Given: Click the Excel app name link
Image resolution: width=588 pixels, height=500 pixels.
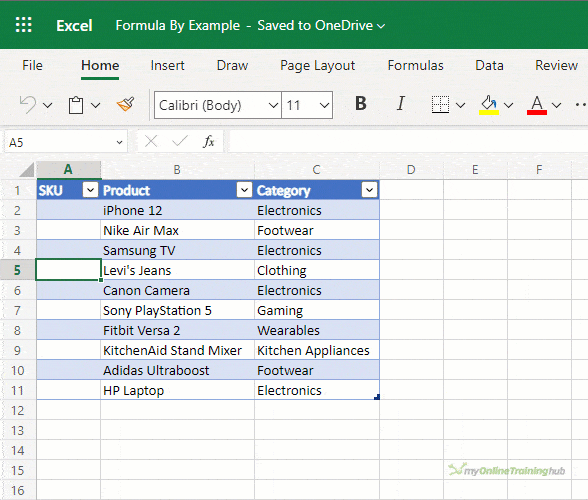Looking at the screenshot, I should 74,26.
